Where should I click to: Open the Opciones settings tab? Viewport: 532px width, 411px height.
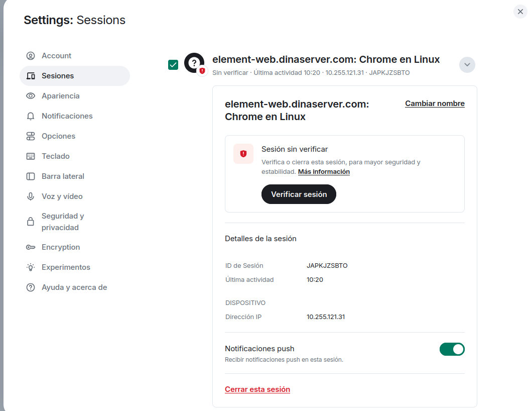click(x=58, y=136)
